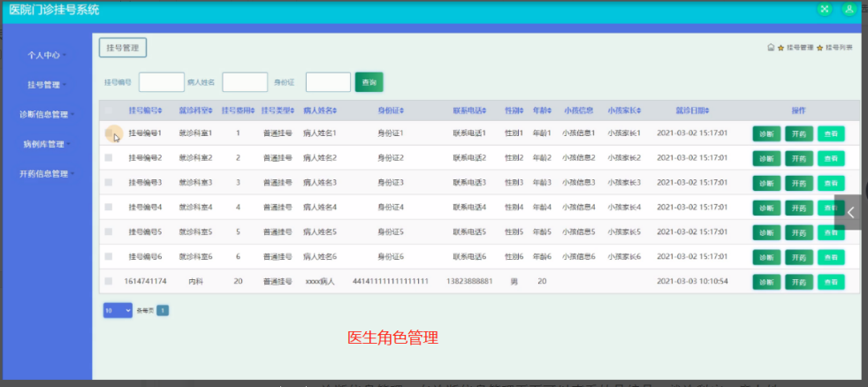Check the row for 挂号编号2
Viewport: 868px width, 387px height.
109,158
